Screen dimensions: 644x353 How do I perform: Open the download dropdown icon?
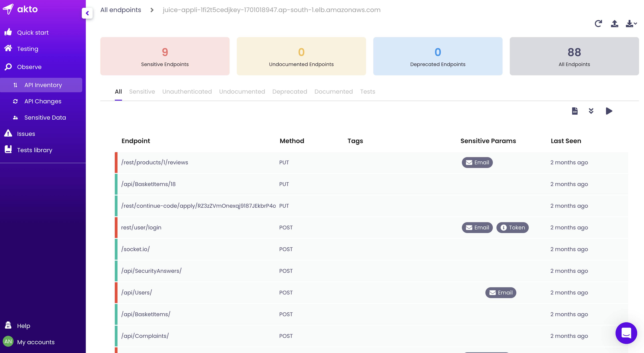click(x=631, y=24)
